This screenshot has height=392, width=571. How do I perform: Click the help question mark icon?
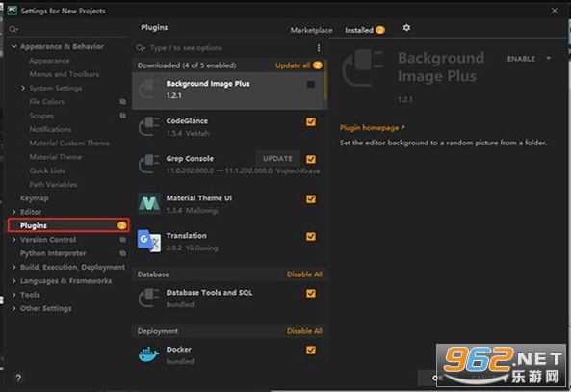point(18,378)
